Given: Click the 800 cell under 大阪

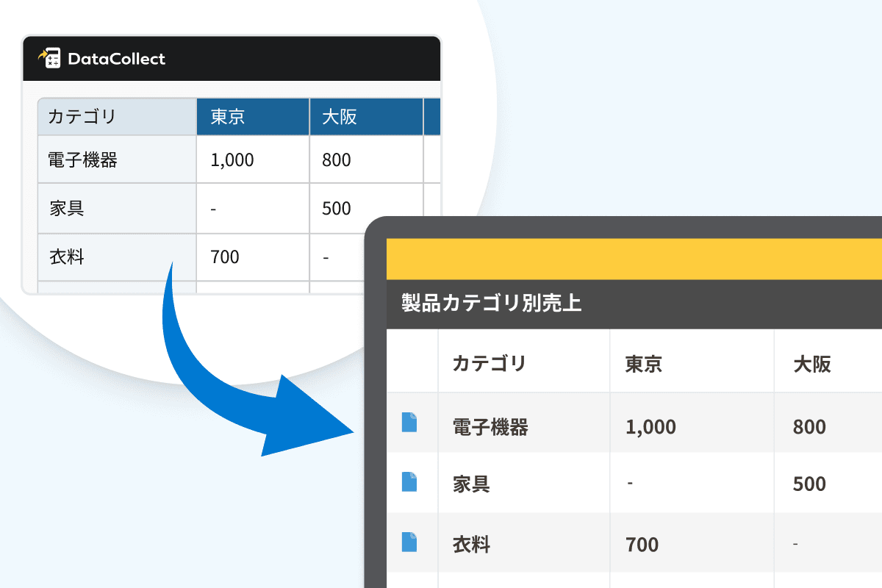Looking at the screenshot, I should point(337,159).
